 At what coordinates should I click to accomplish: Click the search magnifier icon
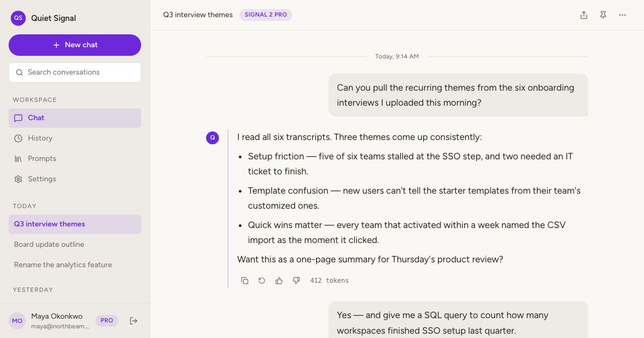pos(19,72)
